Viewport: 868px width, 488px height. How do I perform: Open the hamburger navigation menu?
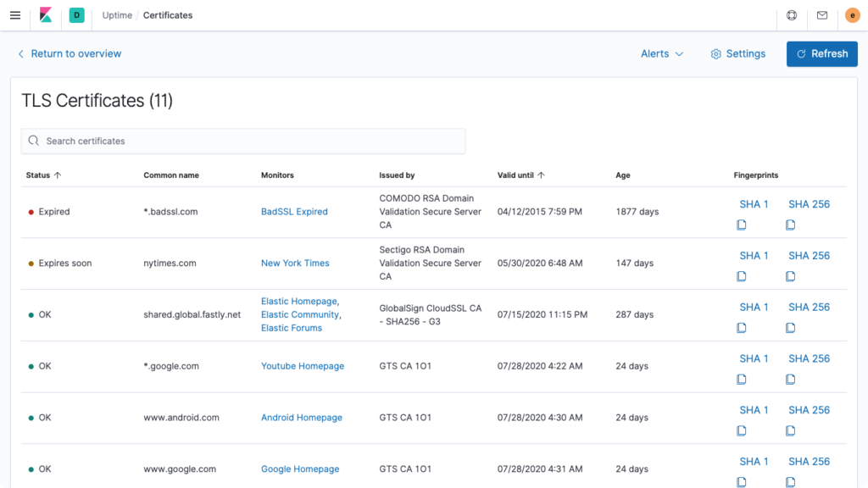15,15
